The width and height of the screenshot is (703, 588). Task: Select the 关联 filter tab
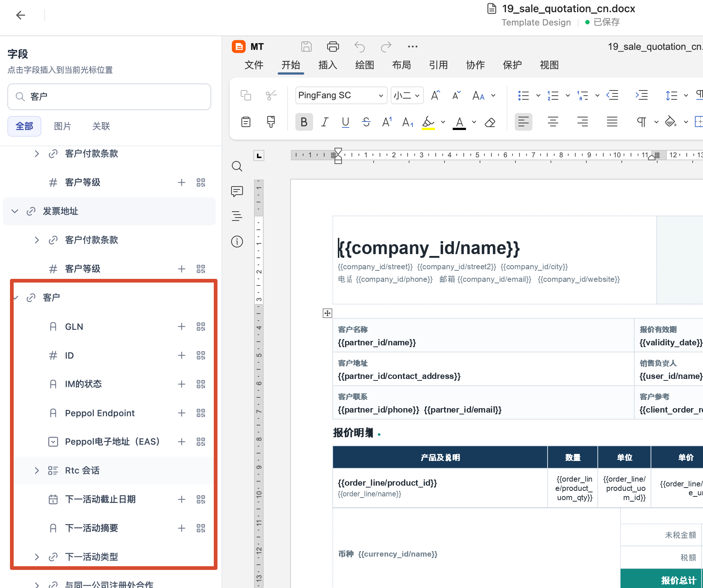tap(101, 126)
